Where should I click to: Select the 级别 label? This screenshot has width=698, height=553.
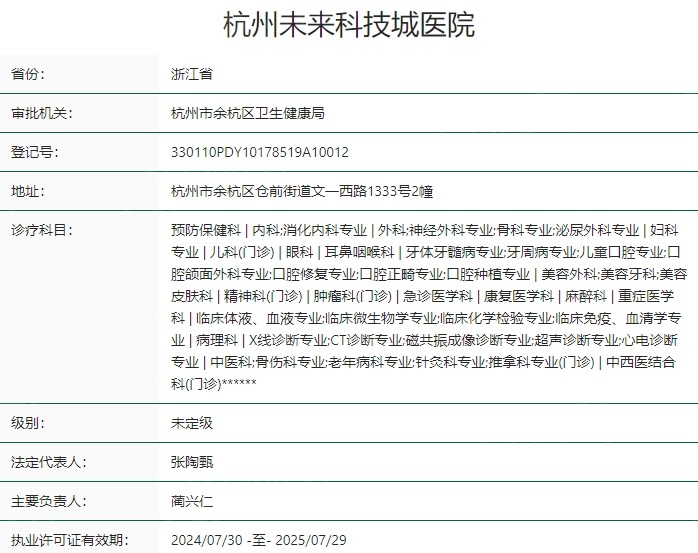point(28,423)
